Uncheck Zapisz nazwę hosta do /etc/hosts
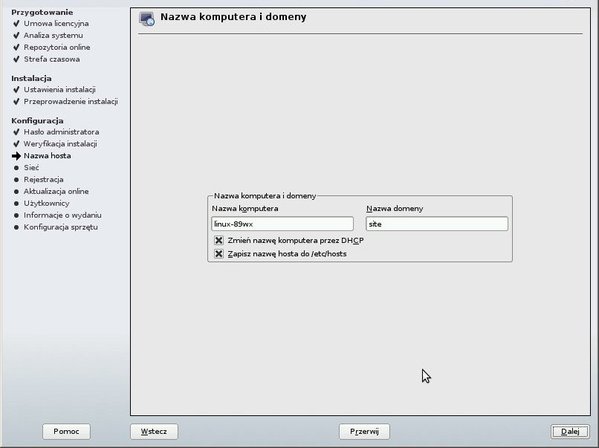The width and height of the screenshot is (599, 448). tap(219, 254)
